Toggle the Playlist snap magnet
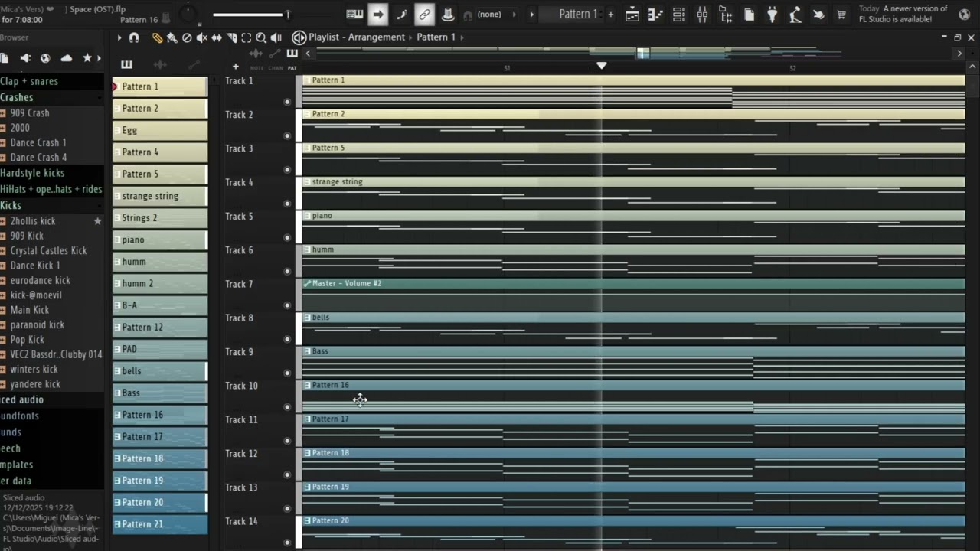980x551 pixels. coord(134,37)
